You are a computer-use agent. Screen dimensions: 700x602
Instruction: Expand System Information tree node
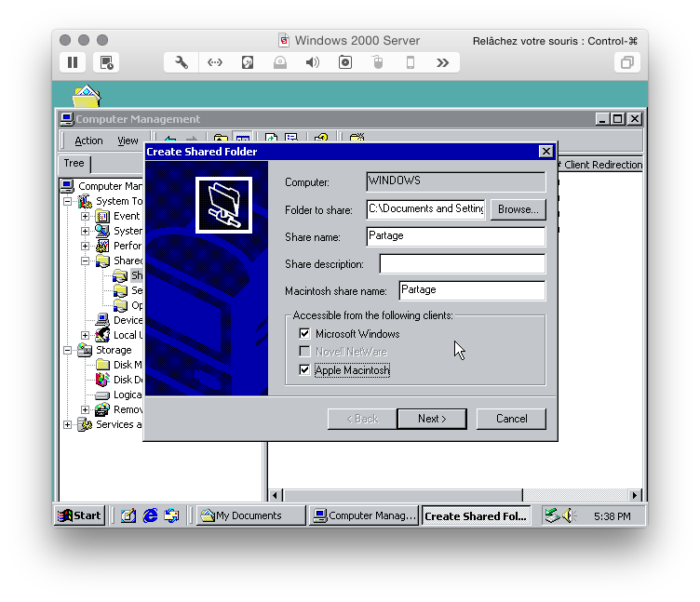tap(85, 231)
